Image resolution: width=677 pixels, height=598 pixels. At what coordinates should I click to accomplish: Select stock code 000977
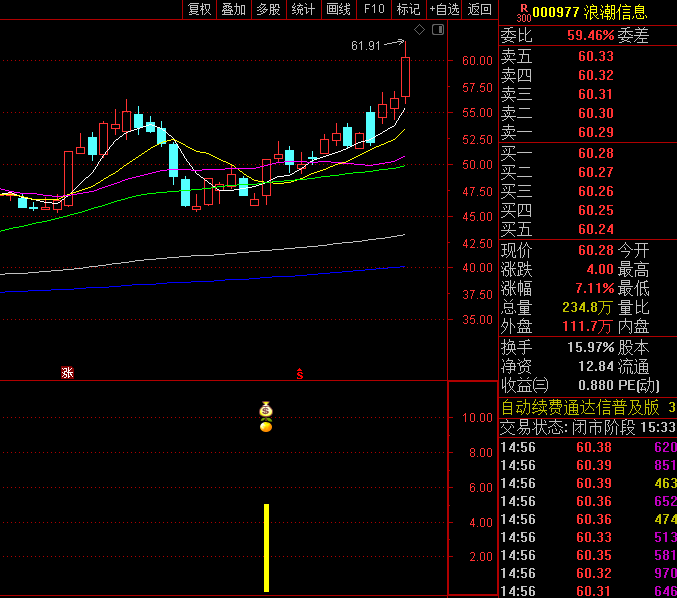(556, 12)
